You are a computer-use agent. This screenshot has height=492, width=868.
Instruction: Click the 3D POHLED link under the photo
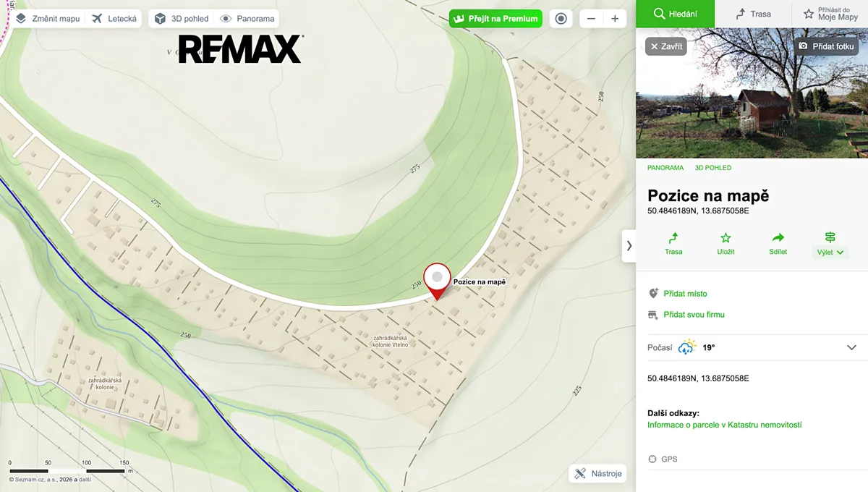click(713, 168)
